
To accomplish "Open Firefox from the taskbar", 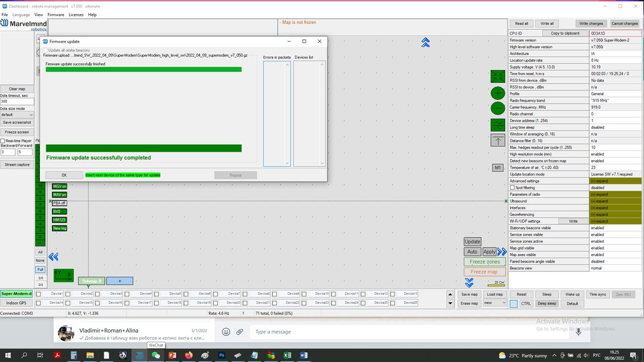I will coord(189,356).
